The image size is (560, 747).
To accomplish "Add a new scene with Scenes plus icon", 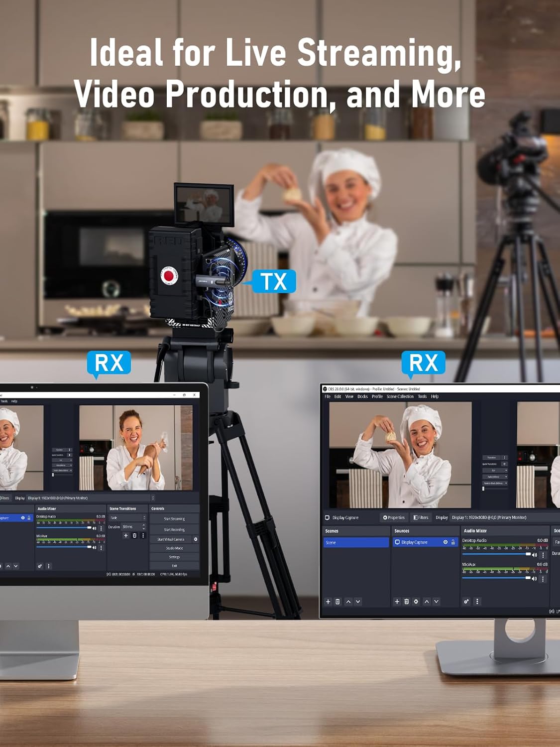I will click(x=328, y=602).
